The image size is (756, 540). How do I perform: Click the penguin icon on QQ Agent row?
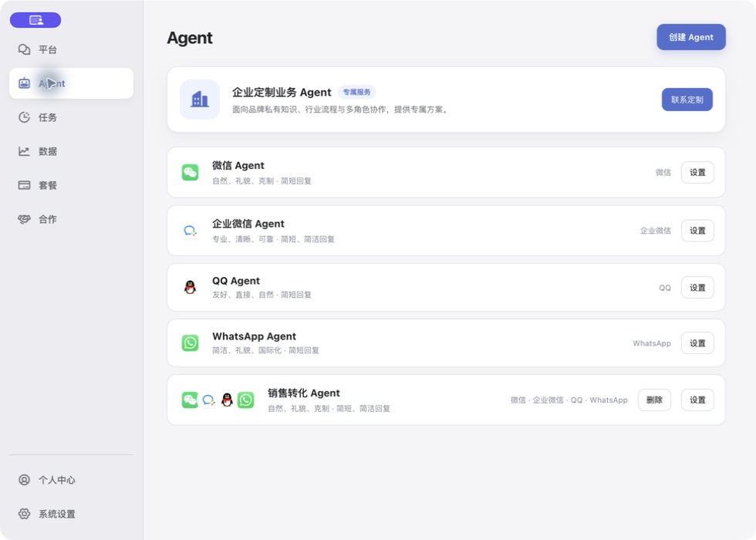190,287
